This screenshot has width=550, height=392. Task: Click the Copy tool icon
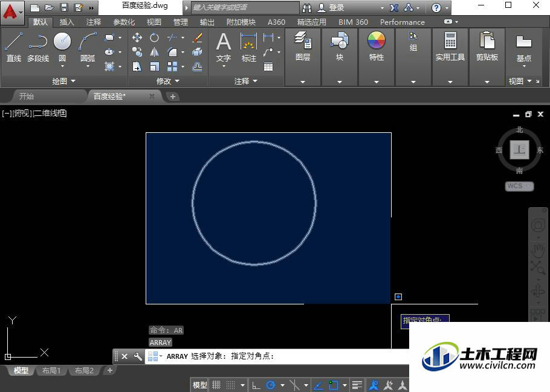137,52
